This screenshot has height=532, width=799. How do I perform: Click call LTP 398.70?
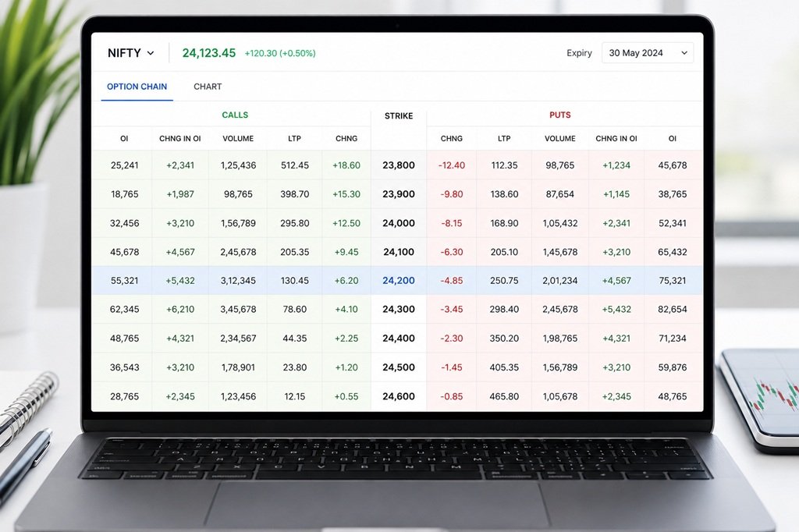pyautogui.click(x=294, y=194)
